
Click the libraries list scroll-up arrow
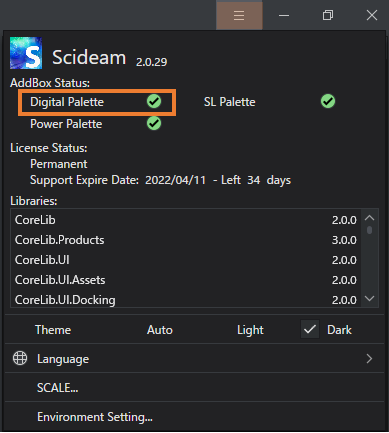(x=369, y=218)
